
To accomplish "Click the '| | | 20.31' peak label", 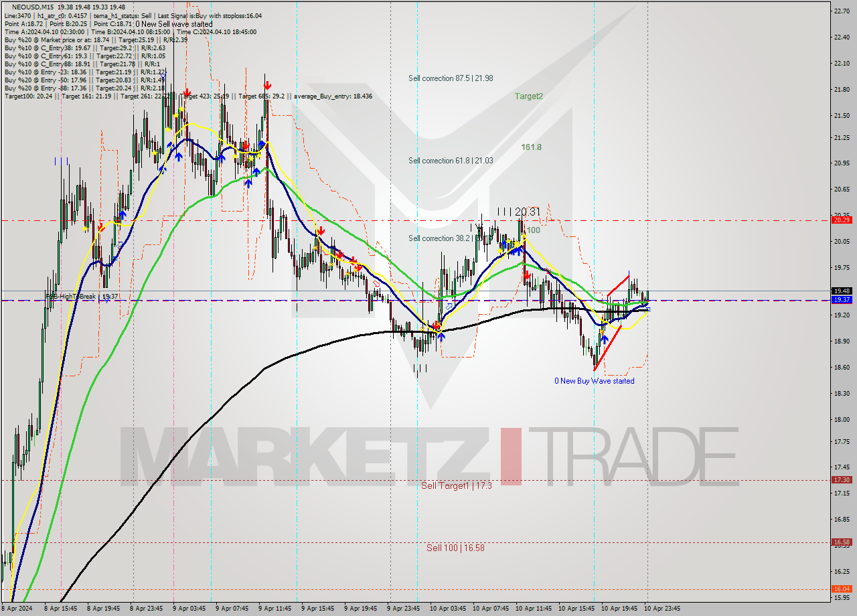I will tap(519, 212).
